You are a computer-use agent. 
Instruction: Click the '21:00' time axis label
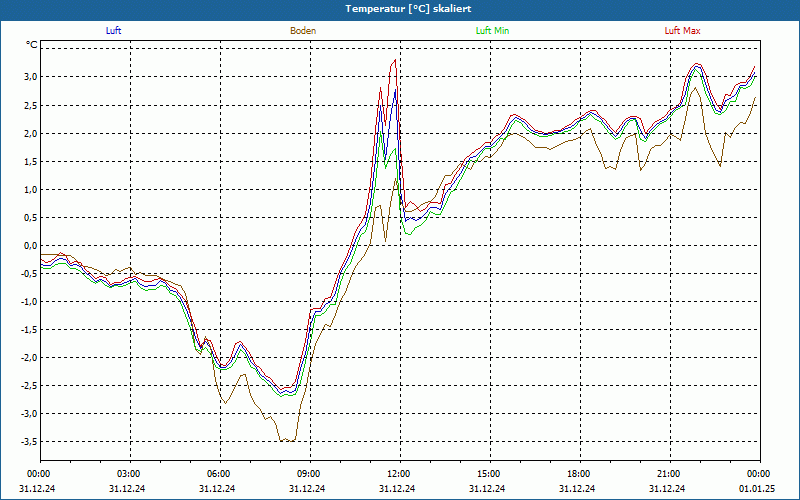click(670, 474)
